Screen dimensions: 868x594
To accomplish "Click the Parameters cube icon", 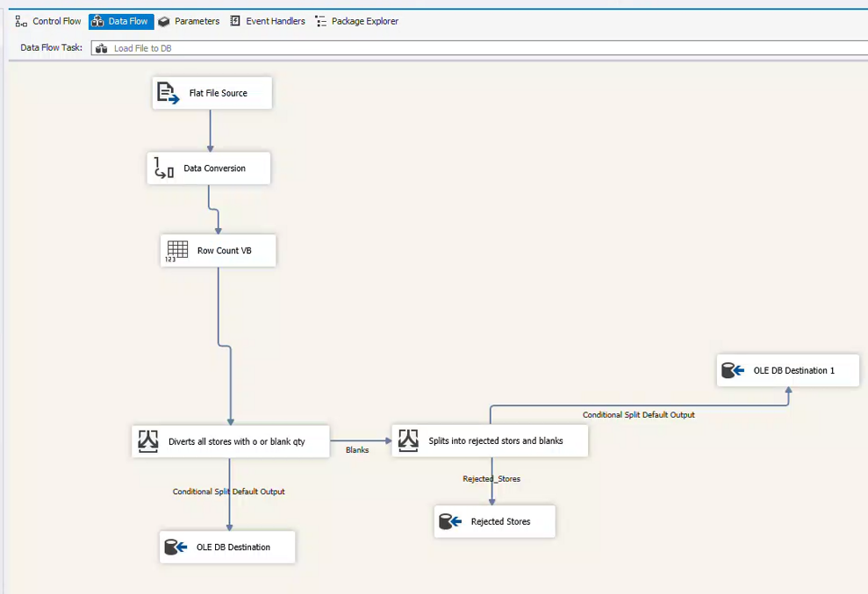I will click(x=164, y=22).
